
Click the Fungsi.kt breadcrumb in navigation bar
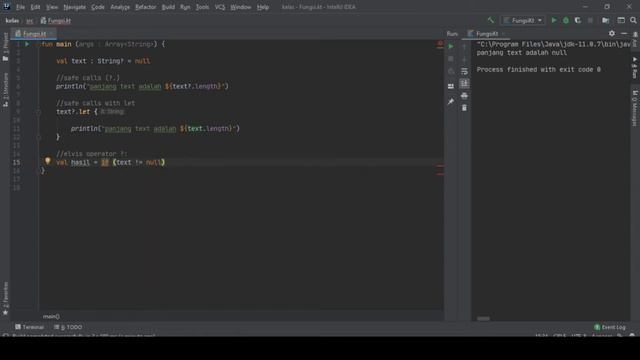56,20
